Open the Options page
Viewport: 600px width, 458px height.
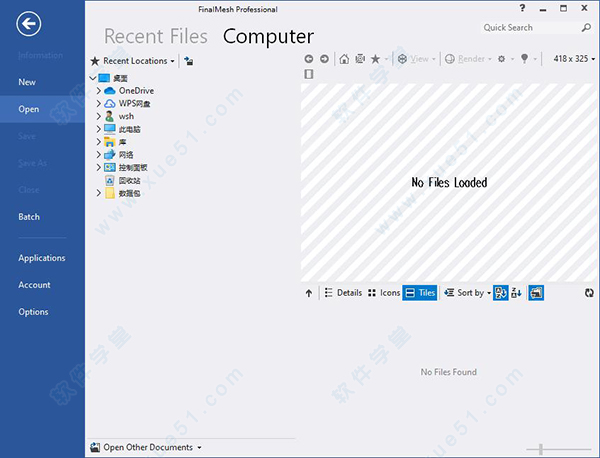tap(33, 312)
